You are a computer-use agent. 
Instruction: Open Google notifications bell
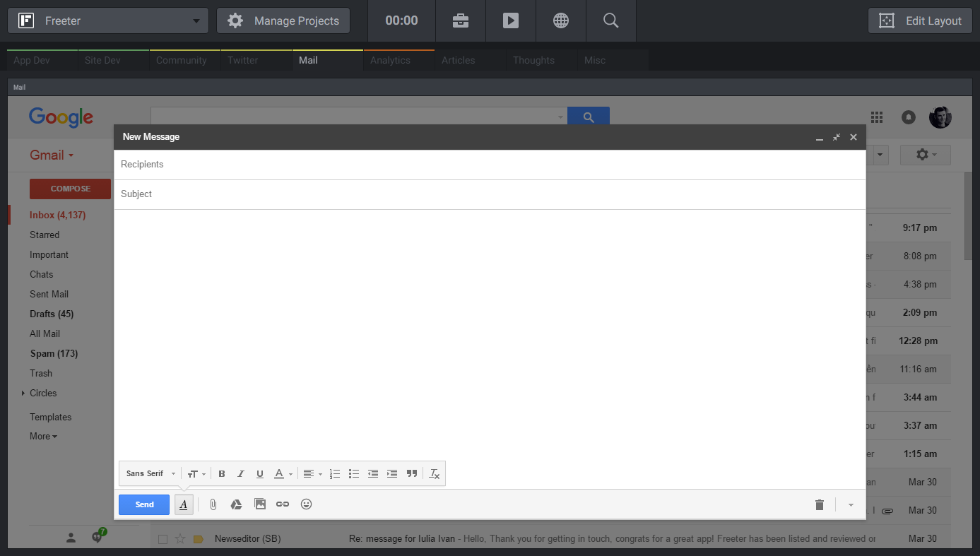[x=909, y=117]
